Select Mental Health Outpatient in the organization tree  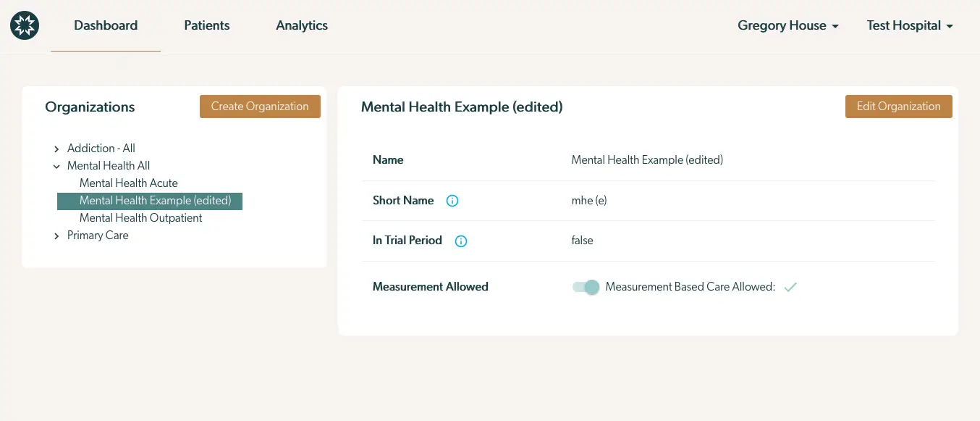[140, 217]
